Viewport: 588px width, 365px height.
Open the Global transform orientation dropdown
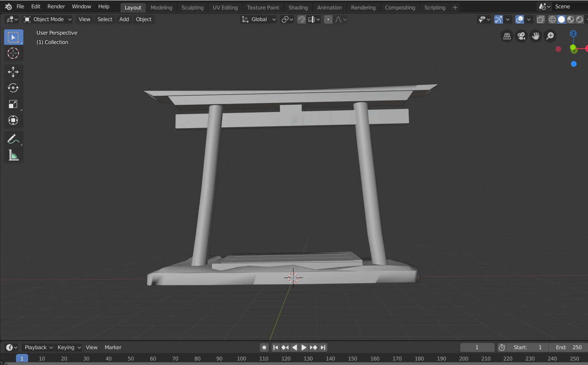point(259,19)
